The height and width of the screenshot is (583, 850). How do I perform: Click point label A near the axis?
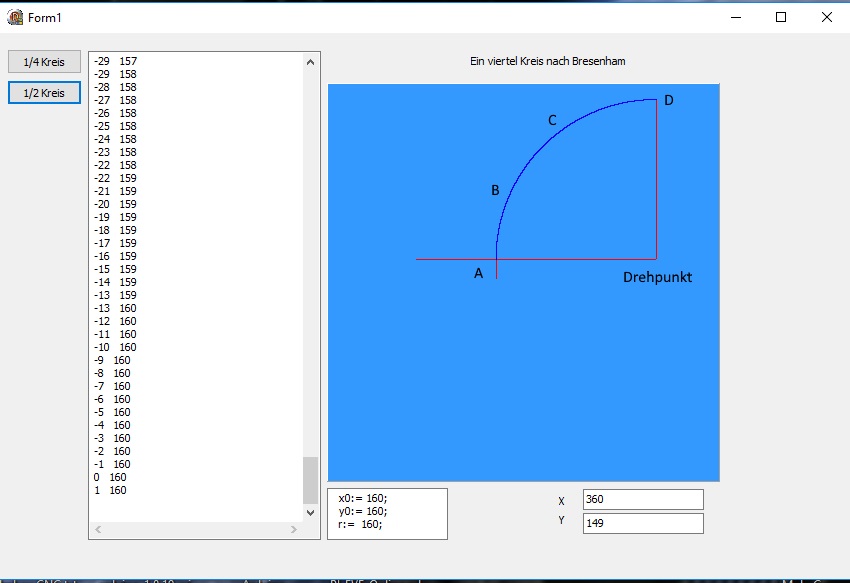tap(478, 273)
